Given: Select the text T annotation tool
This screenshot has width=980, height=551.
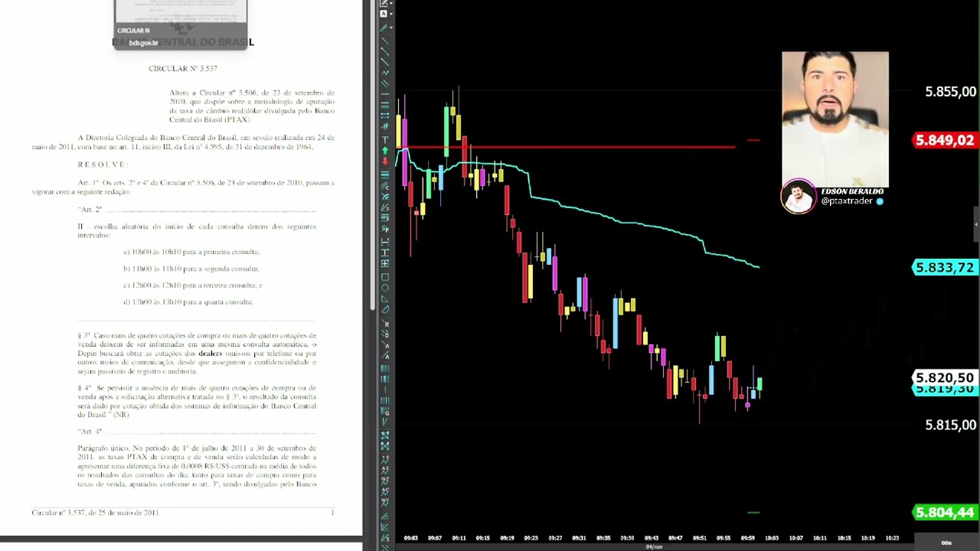Looking at the screenshot, I should tap(385, 139).
